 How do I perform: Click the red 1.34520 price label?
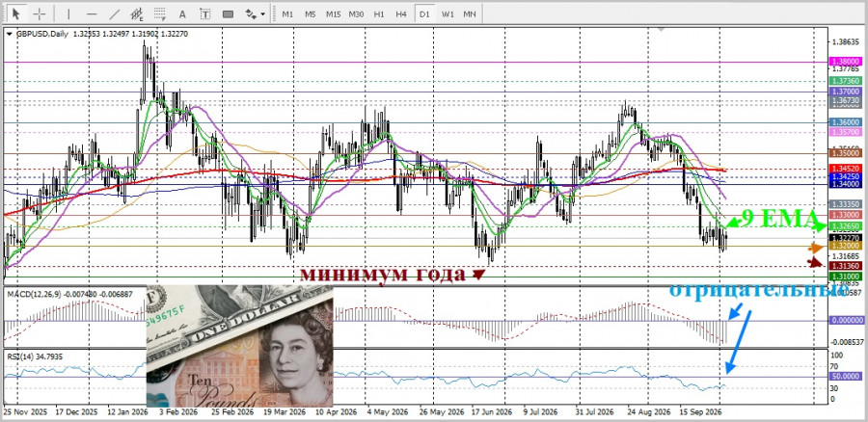click(x=845, y=167)
